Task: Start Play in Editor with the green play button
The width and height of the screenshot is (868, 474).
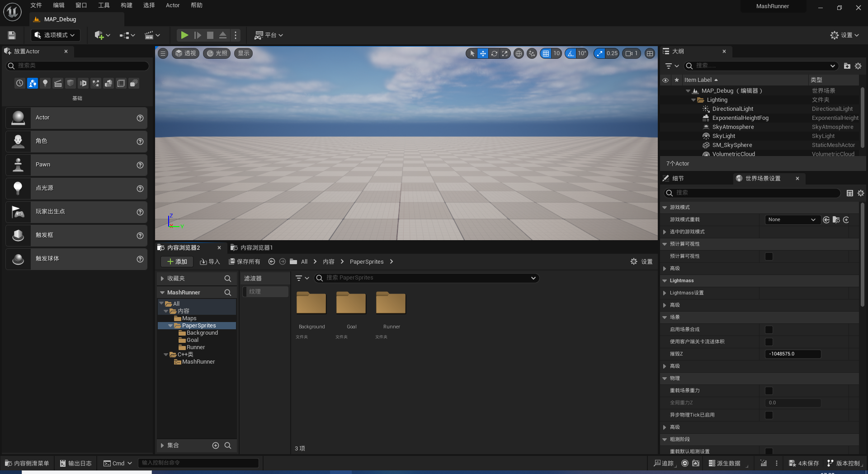Action: point(184,35)
